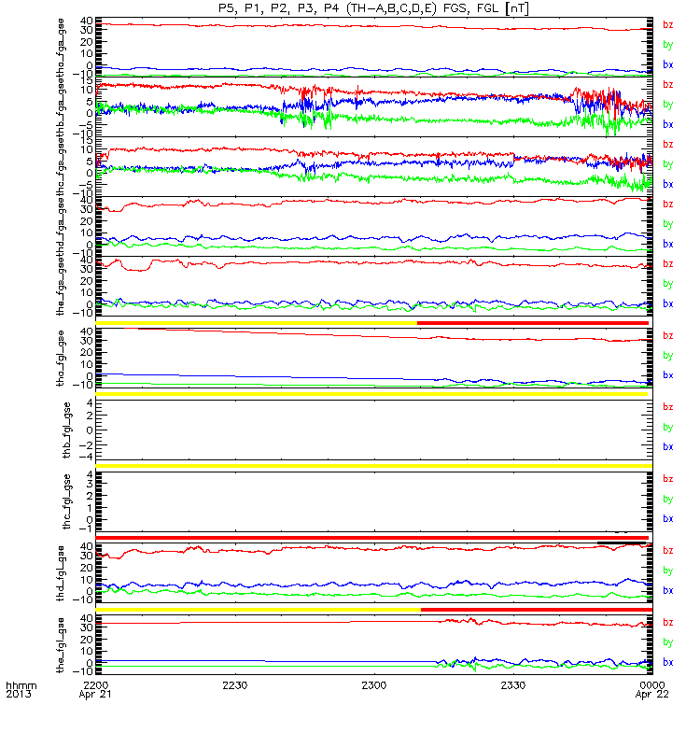Choose 'by' beside the empty thc_fgl_gse panel
Viewport: 700px width, 747px height.
[x=667, y=500]
